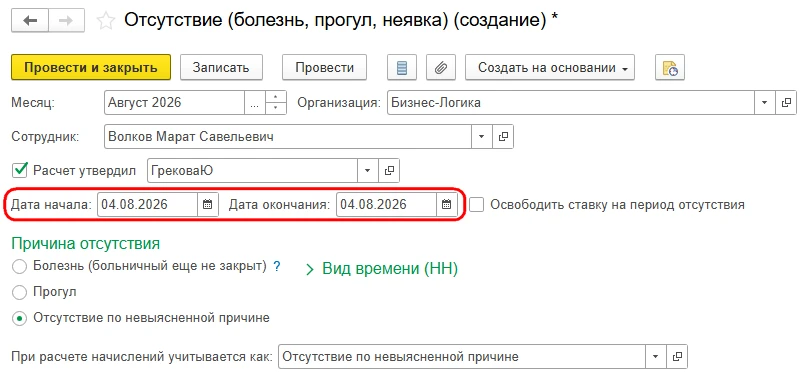Viewport: 802px width, 375px height.
Task: Uncheck the Расчет утвердил checkbox
Action: click(19, 170)
